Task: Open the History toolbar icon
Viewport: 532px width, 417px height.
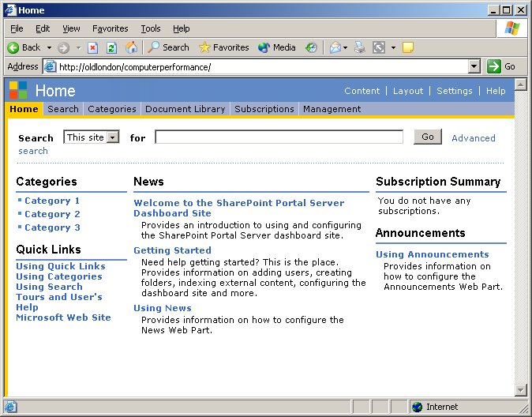Action: coord(311,47)
